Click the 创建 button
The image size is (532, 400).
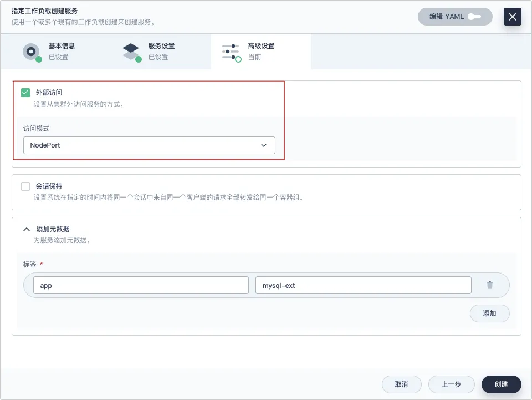click(501, 384)
